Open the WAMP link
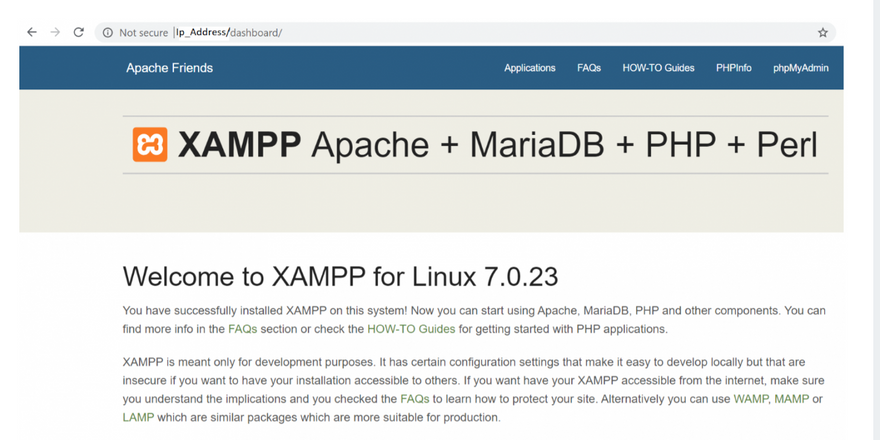This screenshot has height=440, width=880. pos(751,399)
